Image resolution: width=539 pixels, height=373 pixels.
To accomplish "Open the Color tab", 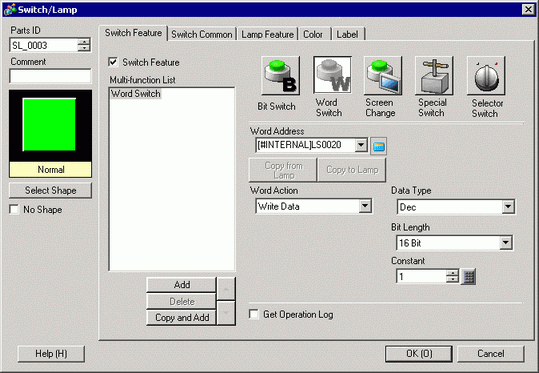I will point(314,34).
